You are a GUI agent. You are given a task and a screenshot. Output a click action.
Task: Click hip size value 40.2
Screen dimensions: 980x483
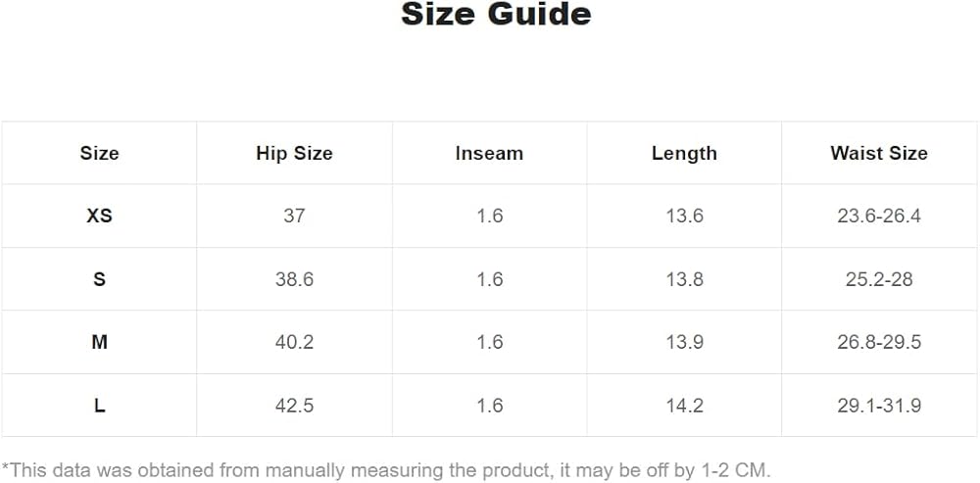[x=294, y=342]
